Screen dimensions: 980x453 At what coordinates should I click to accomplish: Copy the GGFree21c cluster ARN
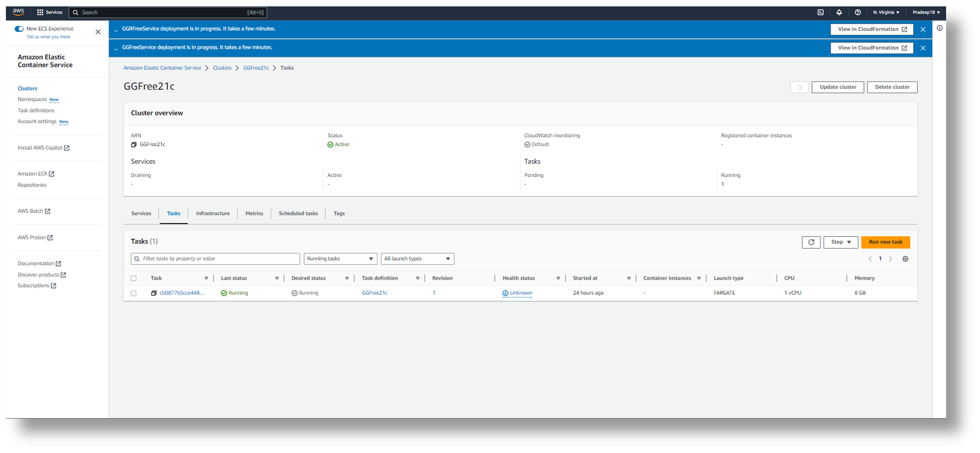[x=134, y=144]
